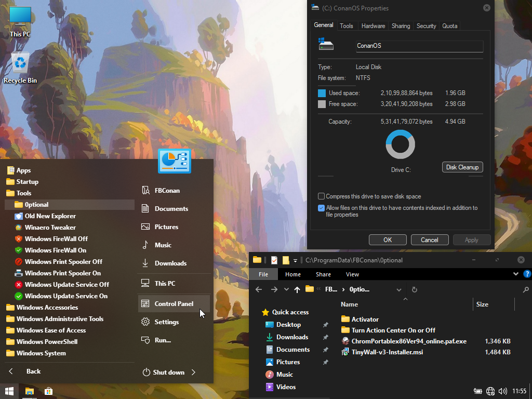Expand the Explorer ribbon chevron
Image resolution: width=532 pixels, height=399 pixels.
pos(516,274)
